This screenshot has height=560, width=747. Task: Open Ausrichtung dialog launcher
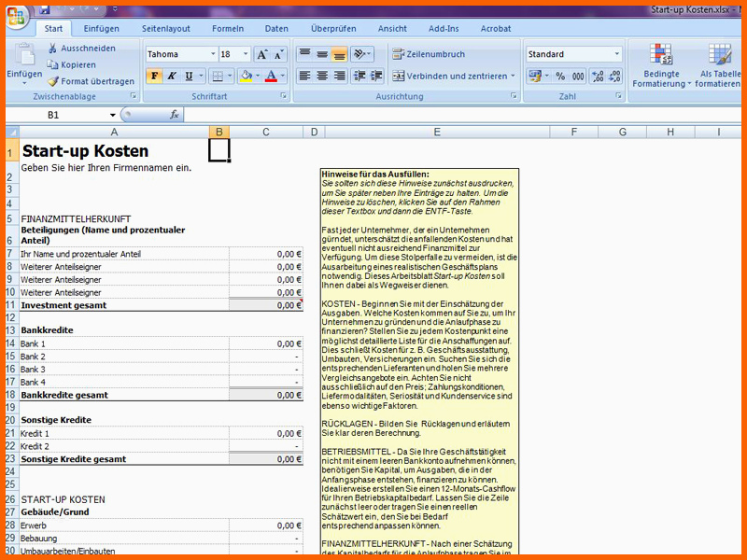click(514, 96)
